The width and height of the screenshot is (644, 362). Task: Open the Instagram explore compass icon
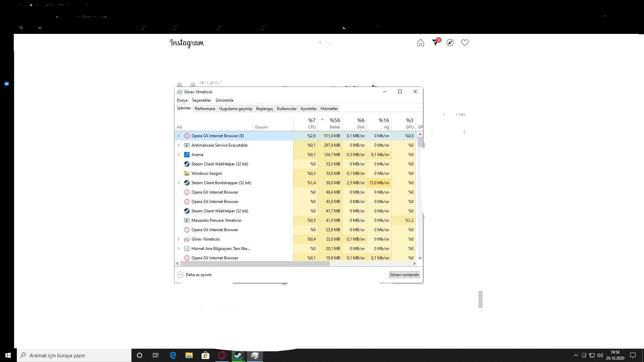pyautogui.click(x=450, y=43)
